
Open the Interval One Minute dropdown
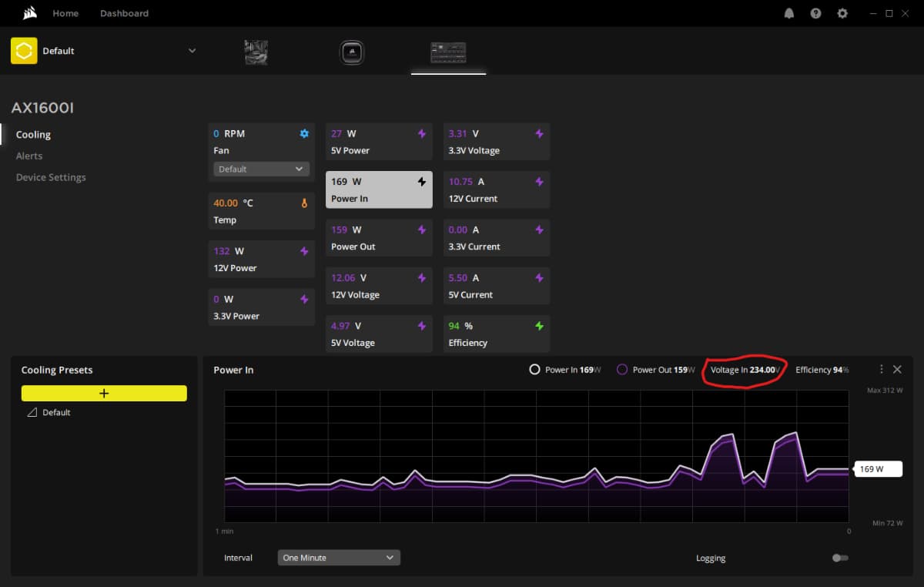(x=339, y=558)
